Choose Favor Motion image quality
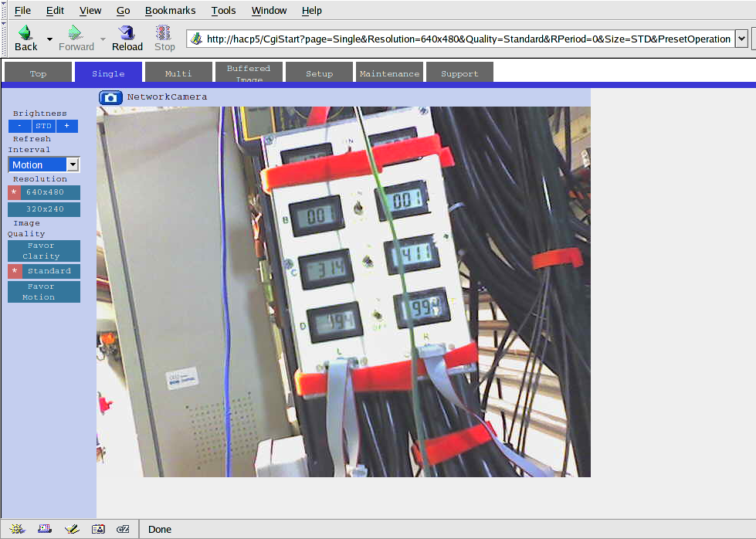This screenshot has width=756, height=539. (44, 292)
